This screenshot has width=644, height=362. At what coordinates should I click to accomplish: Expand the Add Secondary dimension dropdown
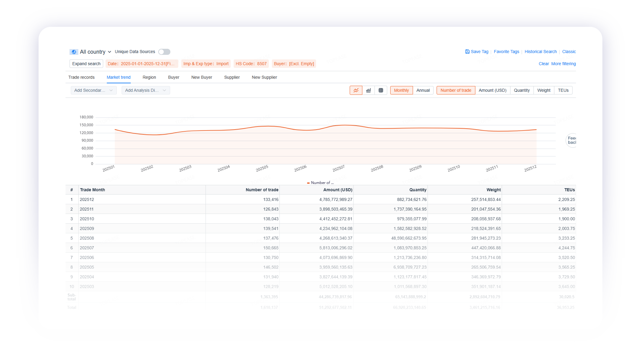pyautogui.click(x=93, y=90)
